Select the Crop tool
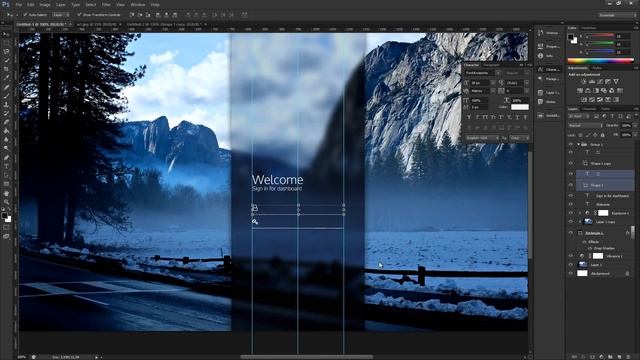 pos(6,69)
